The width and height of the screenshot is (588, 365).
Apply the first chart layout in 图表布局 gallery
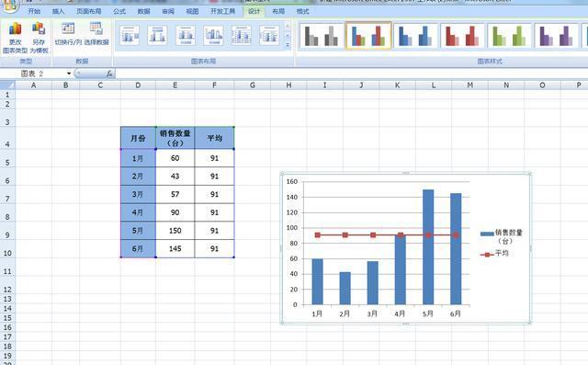pos(130,36)
